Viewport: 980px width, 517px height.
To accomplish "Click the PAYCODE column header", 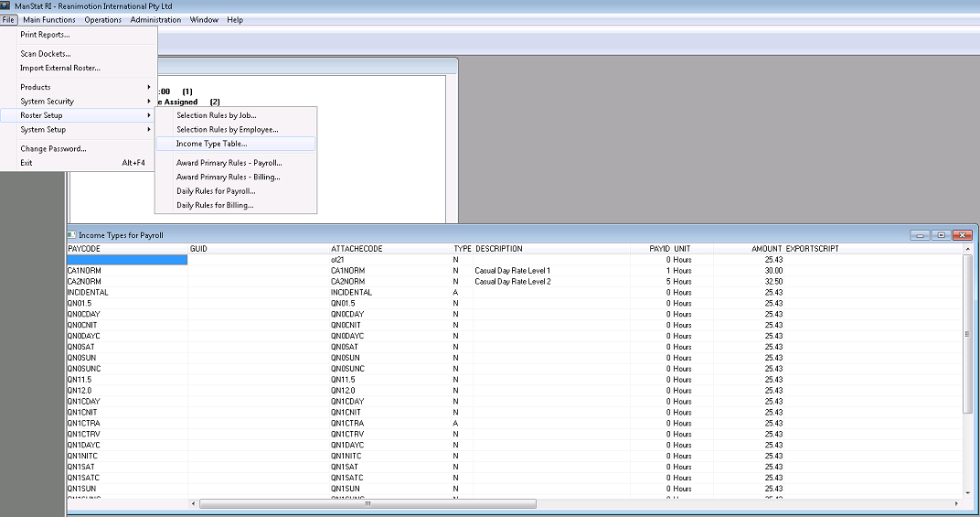I will pos(127,249).
